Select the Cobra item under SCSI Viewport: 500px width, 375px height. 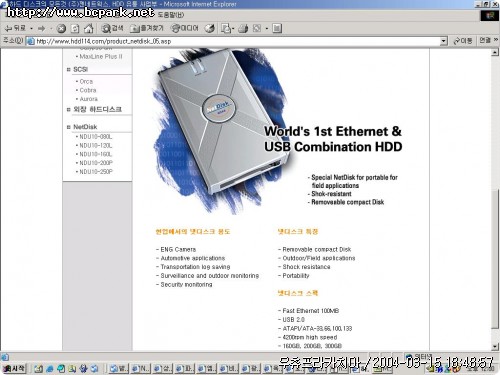click(88, 90)
